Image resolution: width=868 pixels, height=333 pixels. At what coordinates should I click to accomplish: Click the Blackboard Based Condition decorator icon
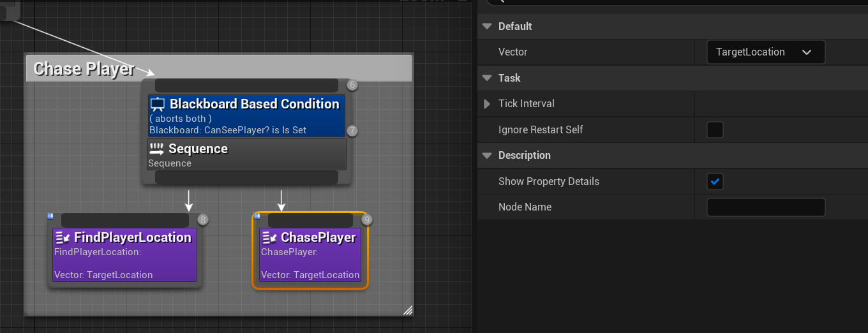pyautogui.click(x=158, y=105)
